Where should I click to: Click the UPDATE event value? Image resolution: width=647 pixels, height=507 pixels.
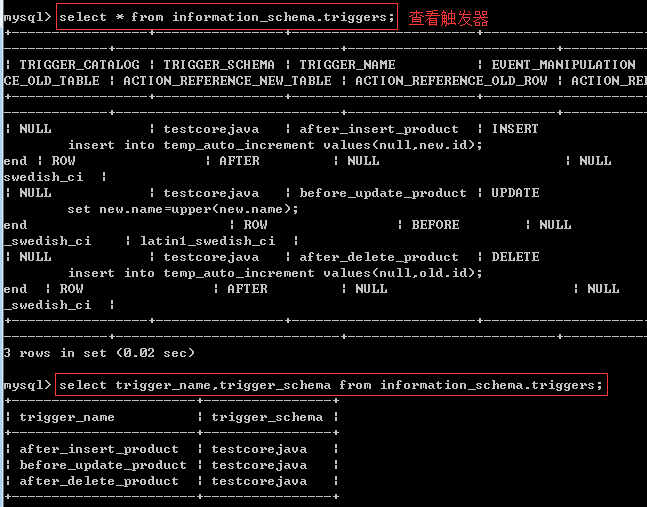(515, 193)
